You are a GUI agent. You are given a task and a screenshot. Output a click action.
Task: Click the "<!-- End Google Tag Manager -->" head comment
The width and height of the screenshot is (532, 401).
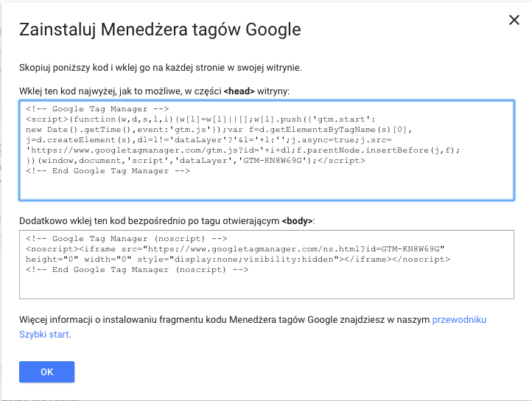click(x=108, y=170)
